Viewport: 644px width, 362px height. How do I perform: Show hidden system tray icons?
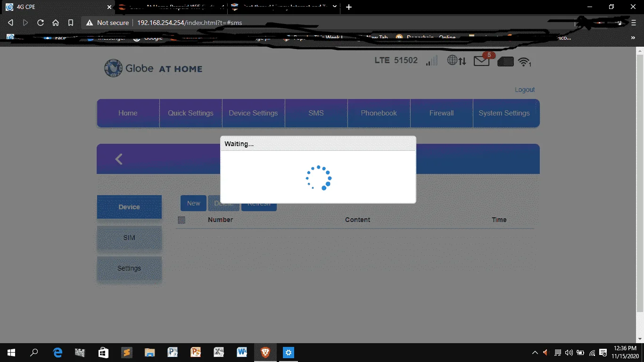point(535,353)
